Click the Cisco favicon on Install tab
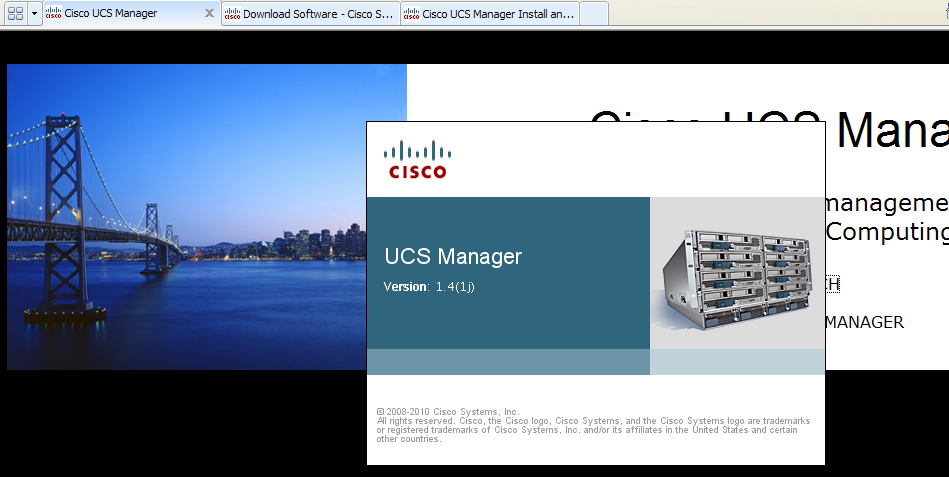The width and height of the screenshot is (949, 477). (x=412, y=13)
